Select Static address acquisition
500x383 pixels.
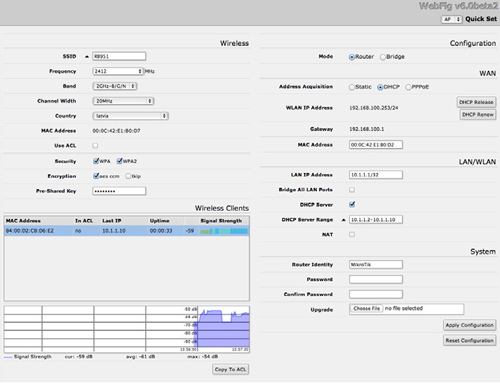click(352, 87)
